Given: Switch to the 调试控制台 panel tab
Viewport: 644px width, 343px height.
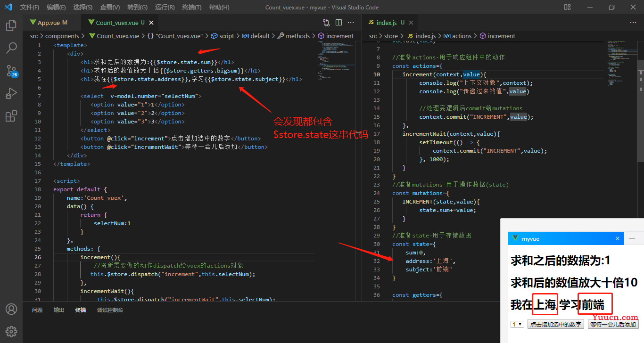Looking at the screenshot, I should (110, 310).
